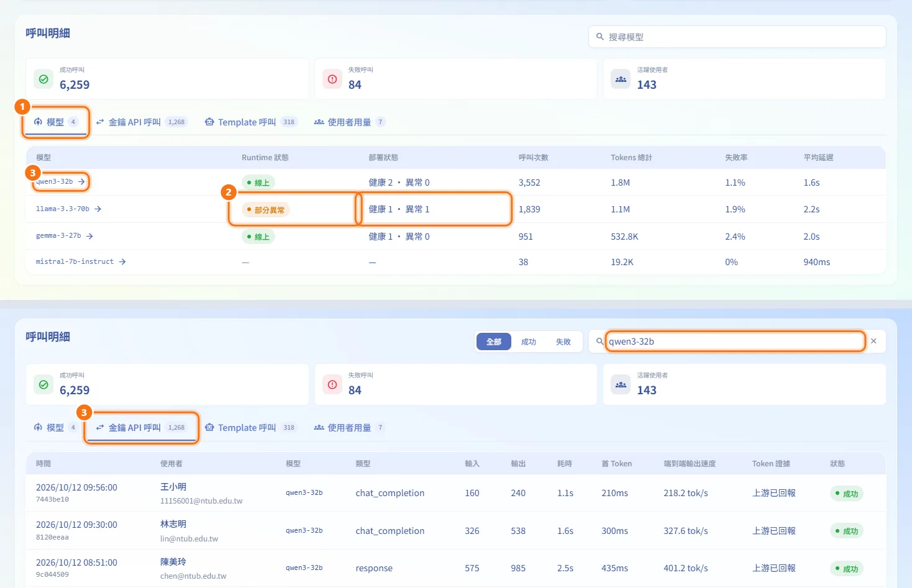Click the 線上 badge in the gemma-3-27b row
912x588 pixels.
(x=258, y=237)
